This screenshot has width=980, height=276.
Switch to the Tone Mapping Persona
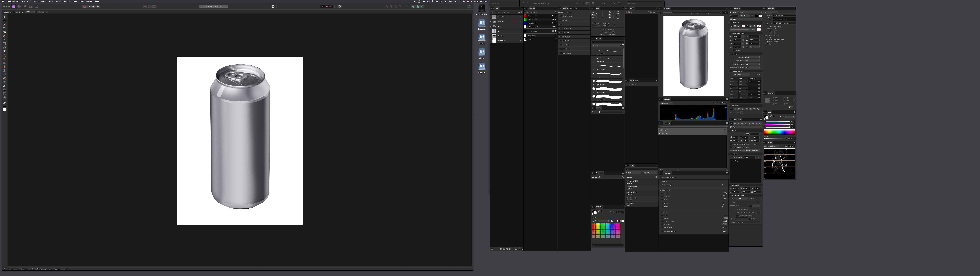(31, 7)
